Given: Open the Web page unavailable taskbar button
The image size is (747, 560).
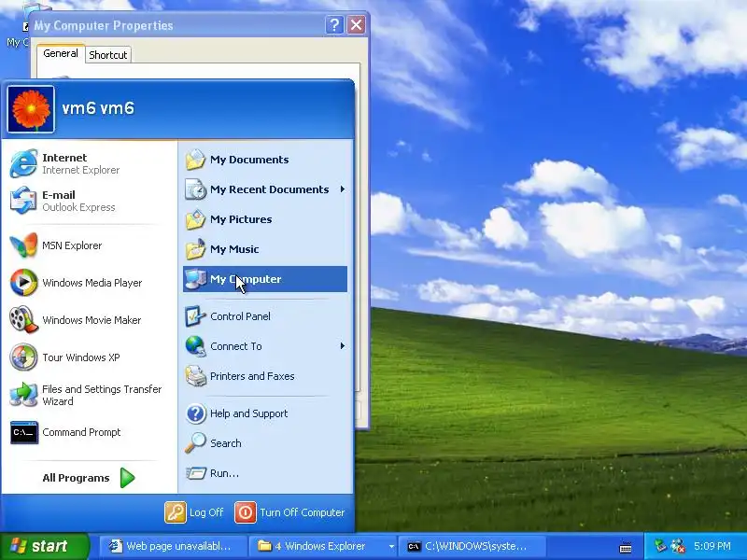Looking at the screenshot, I should click(174, 546).
